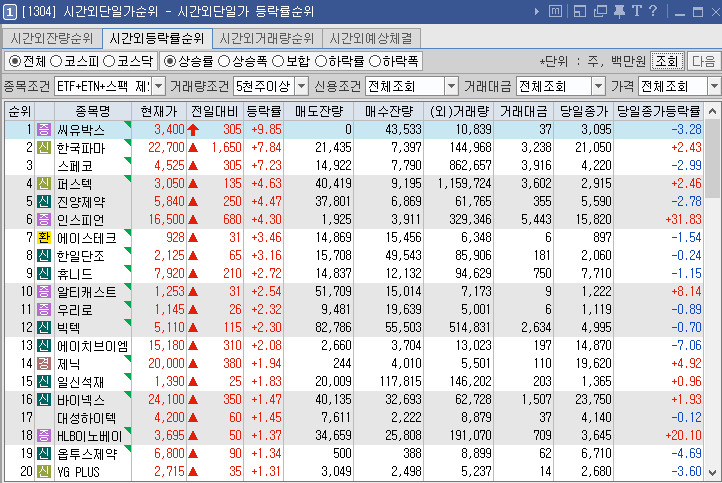Screen dimensions: 722x483
Task: Switch to 시간외거래량순위 tab
Action: click(x=267, y=38)
